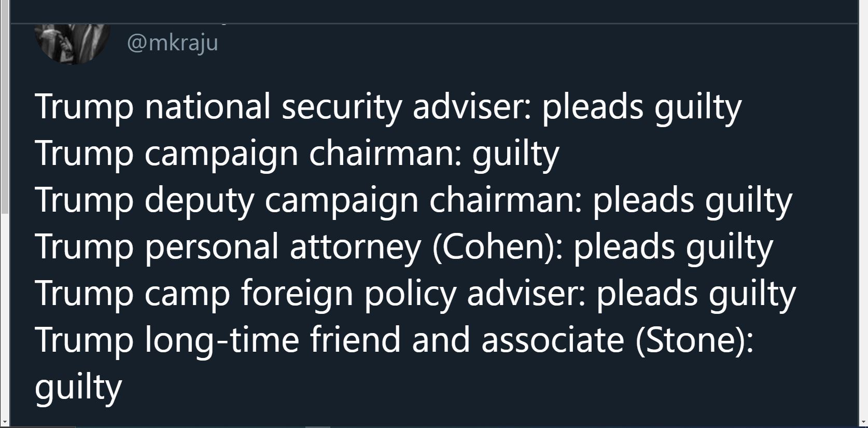Click the bottom horizontal scrollbar thumb
Image resolution: width=868 pixels, height=428 pixels.
(317, 426)
